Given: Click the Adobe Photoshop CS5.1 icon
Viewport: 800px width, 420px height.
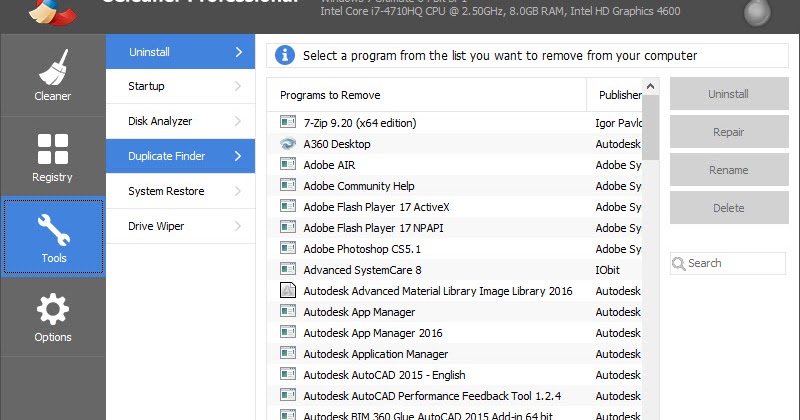Looking at the screenshot, I should 288,249.
